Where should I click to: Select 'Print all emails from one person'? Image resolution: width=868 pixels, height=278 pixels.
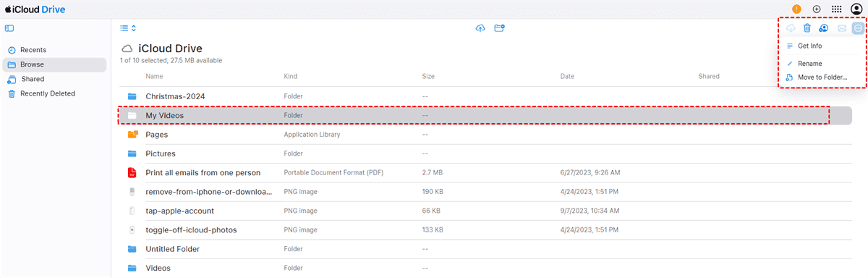click(x=203, y=172)
